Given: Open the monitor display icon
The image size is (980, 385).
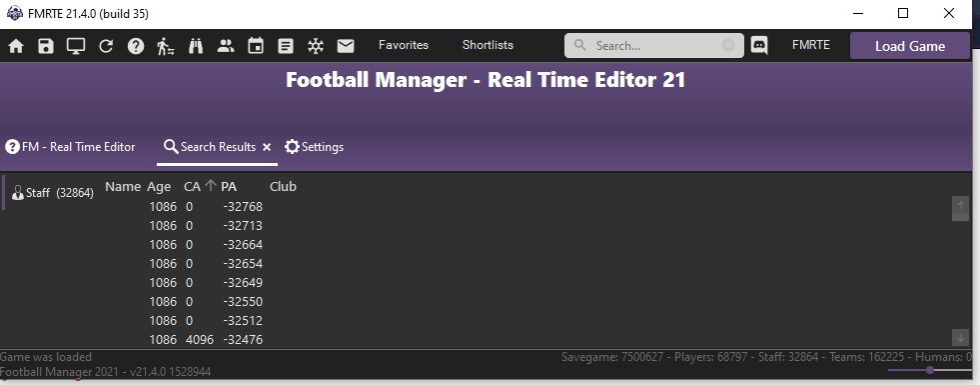Looking at the screenshot, I should [x=76, y=46].
